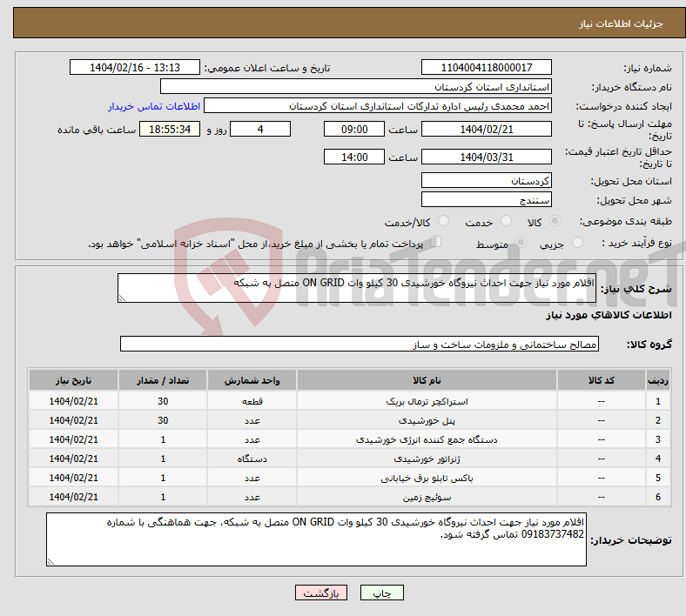Image resolution: width=686 pixels, height=616 pixels.
Task: Click the requester field احمد محمدی
Action: (x=378, y=106)
